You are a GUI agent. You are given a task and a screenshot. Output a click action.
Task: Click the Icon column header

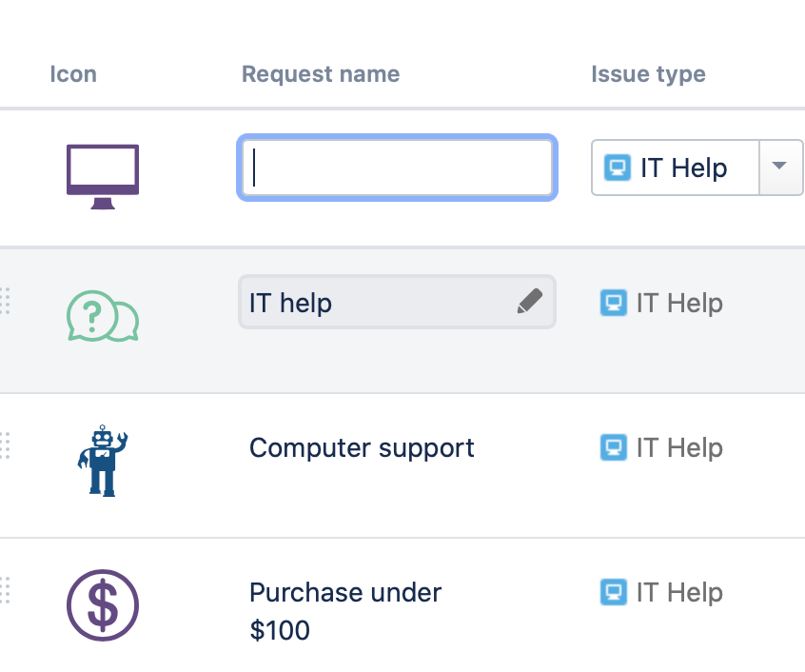click(73, 74)
